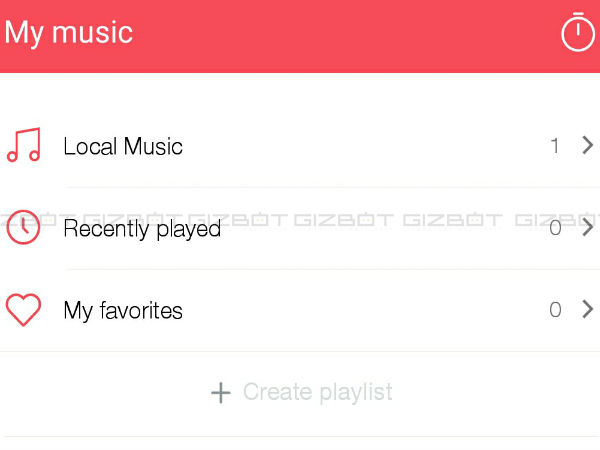Tap the plus icon for new playlist
This screenshot has height=450, width=600.
221,392
